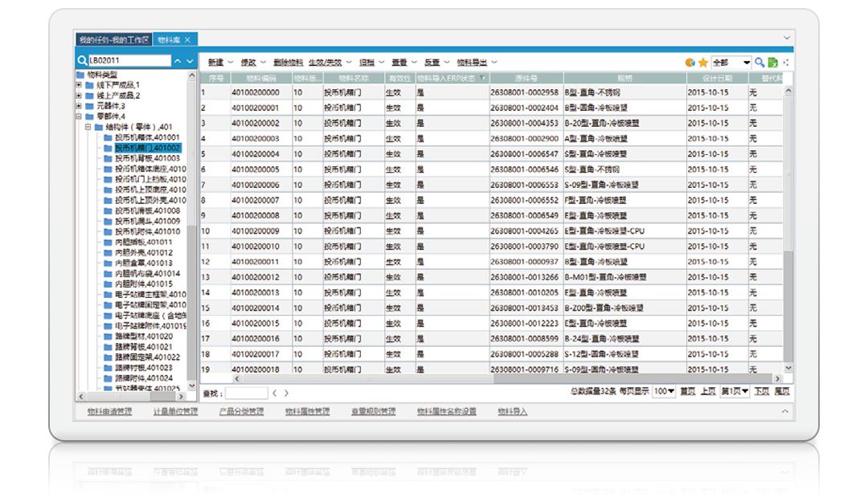Open the 物料导出 menu
The width and height of the screenshot is (868, 498).
(x=472, y=63)
